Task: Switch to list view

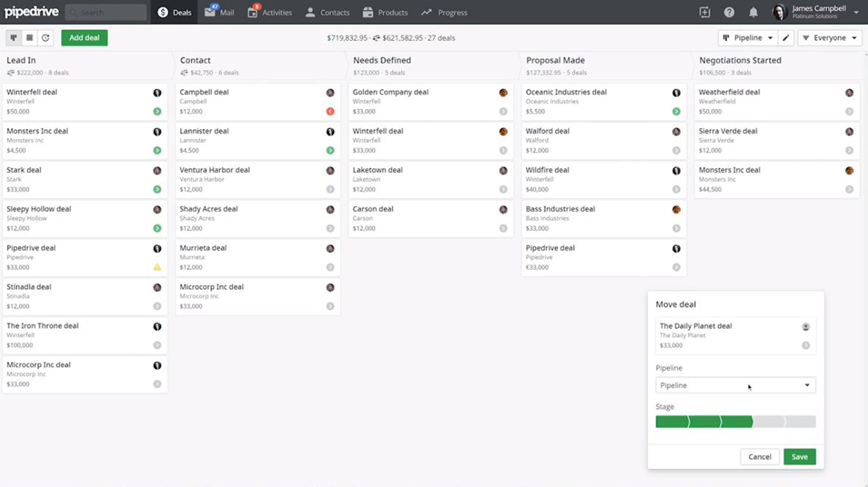Action: [x=29, y=38]
